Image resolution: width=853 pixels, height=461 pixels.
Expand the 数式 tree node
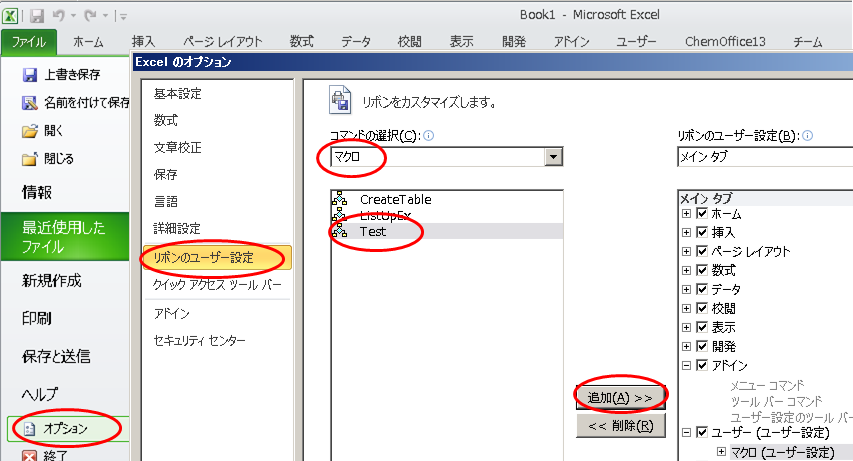point(687,271)
